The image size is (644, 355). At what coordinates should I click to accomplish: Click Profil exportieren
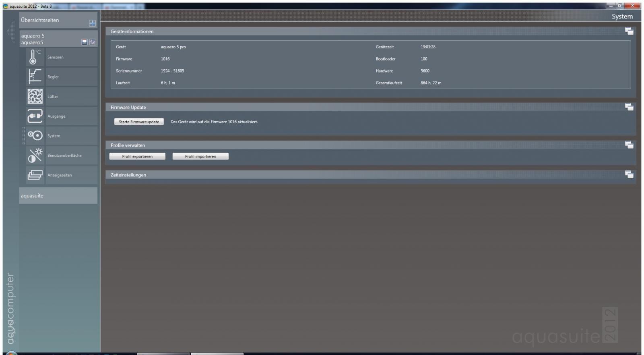pos(137,156)
